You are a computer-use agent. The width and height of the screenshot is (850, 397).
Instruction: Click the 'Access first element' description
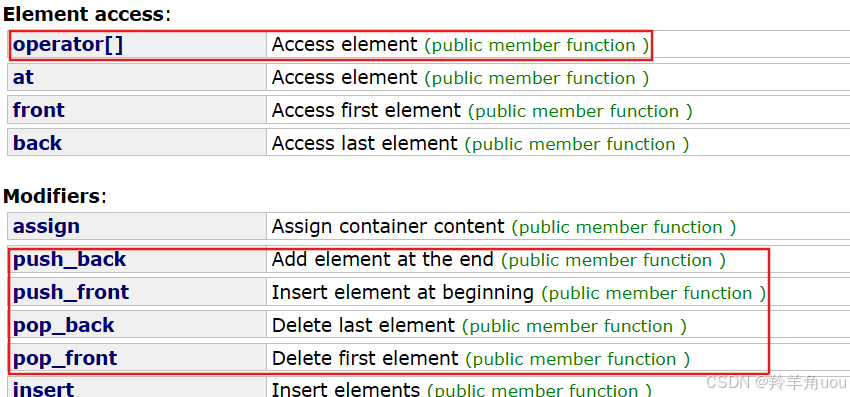366,111
